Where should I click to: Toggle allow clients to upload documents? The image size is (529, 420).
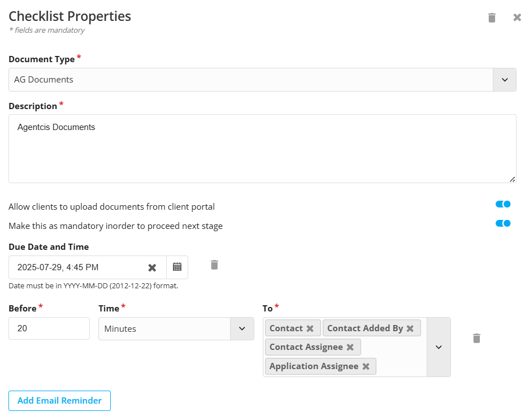coord(502,204)
